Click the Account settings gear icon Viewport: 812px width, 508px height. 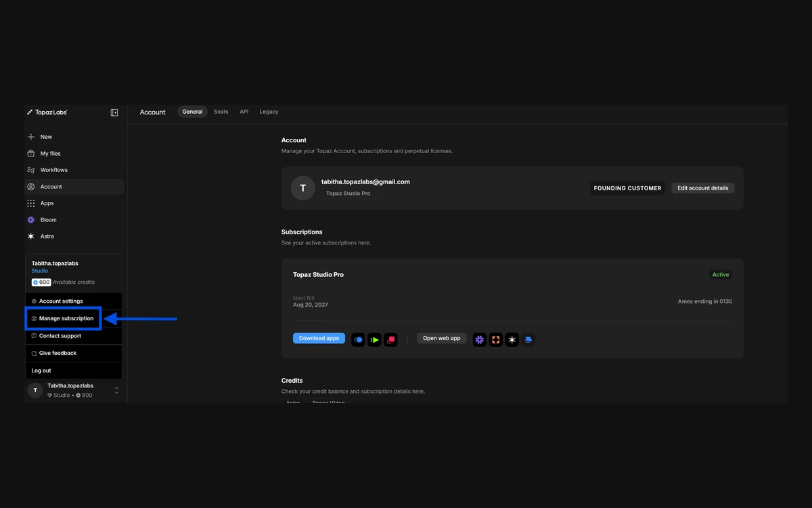[34, 301]
